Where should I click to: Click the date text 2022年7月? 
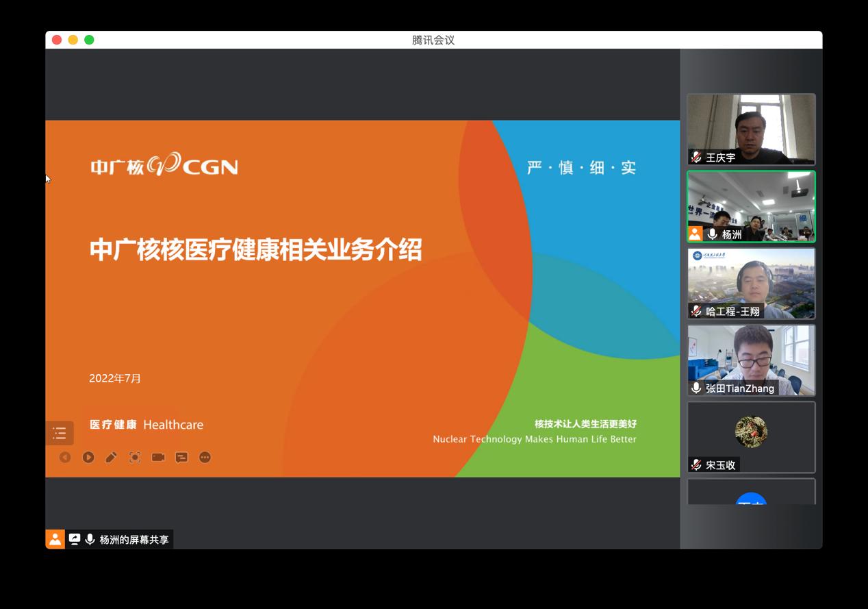pos(115,378)
